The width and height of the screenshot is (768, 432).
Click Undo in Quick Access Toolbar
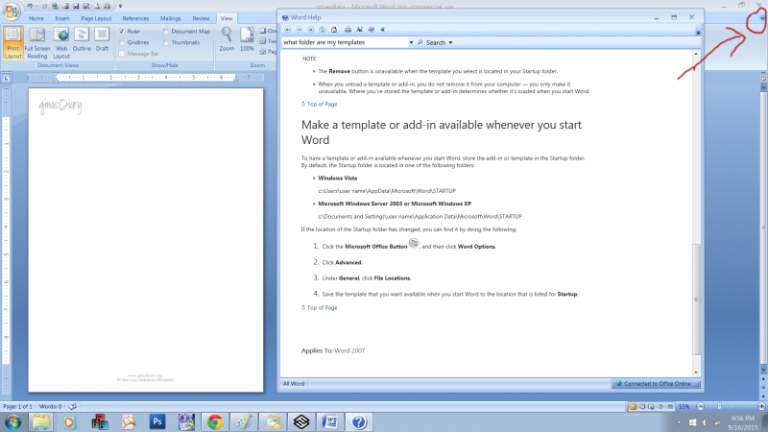pos(30,6)
